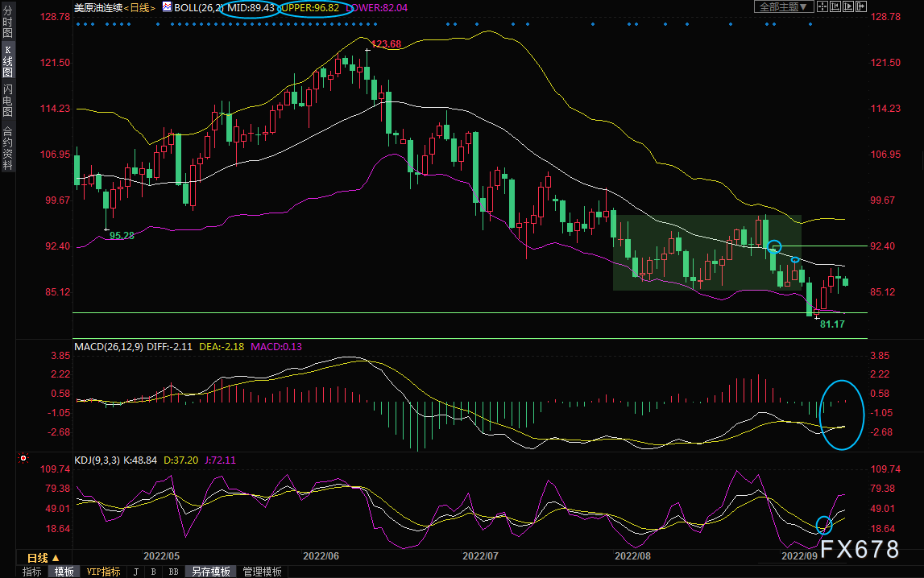The image size is (924, 578).
Task: Click the 2022/08 date on time axis
Action: 633,555
